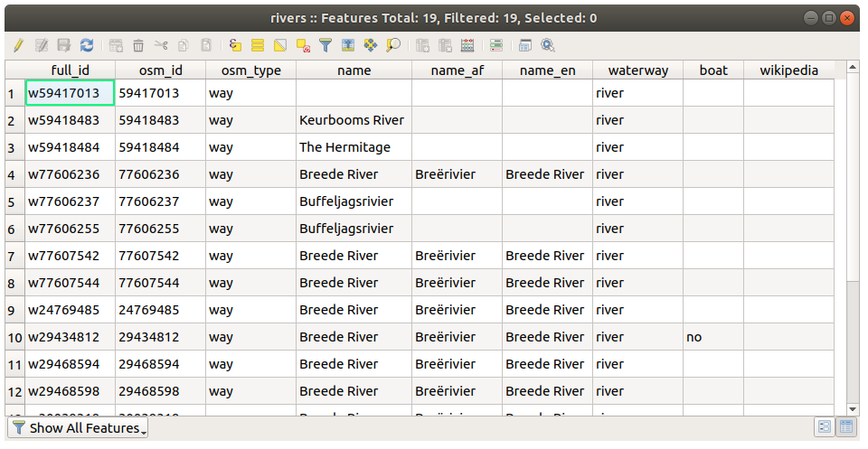Open conditional formatting panel
This screenshot has height=449, width=868.
click(x=496, y=45)
